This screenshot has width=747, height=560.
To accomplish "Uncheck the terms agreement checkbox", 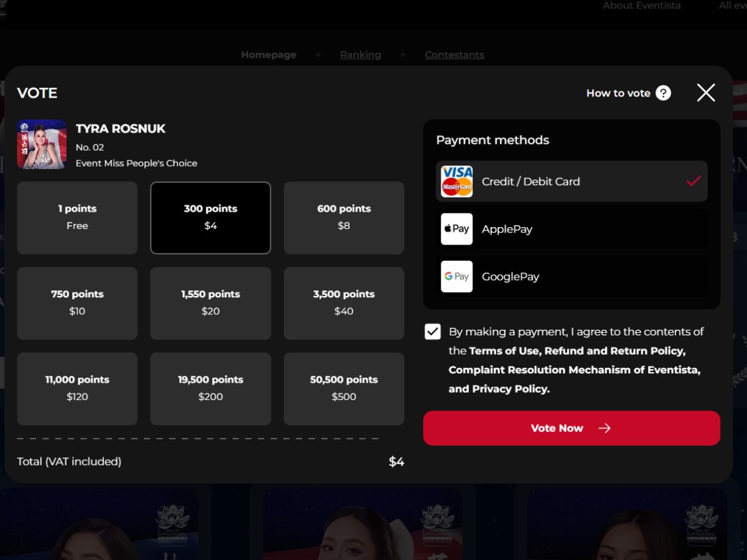I will [433, 332].
